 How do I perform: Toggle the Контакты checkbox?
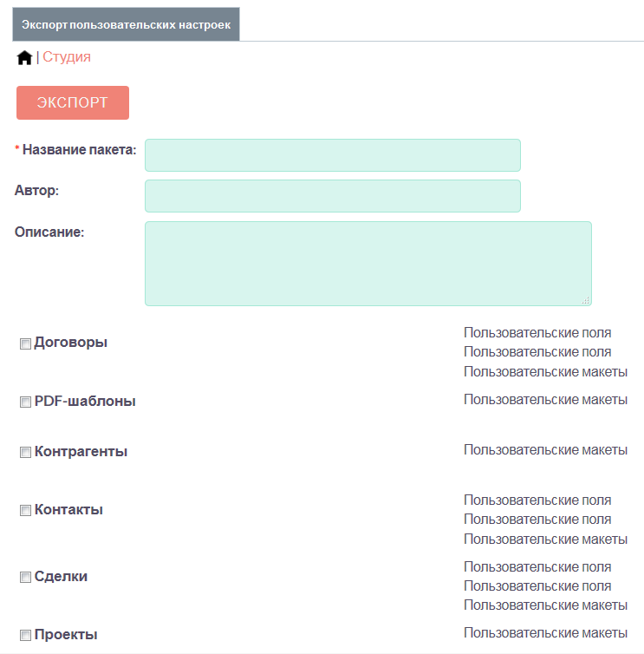25,511
